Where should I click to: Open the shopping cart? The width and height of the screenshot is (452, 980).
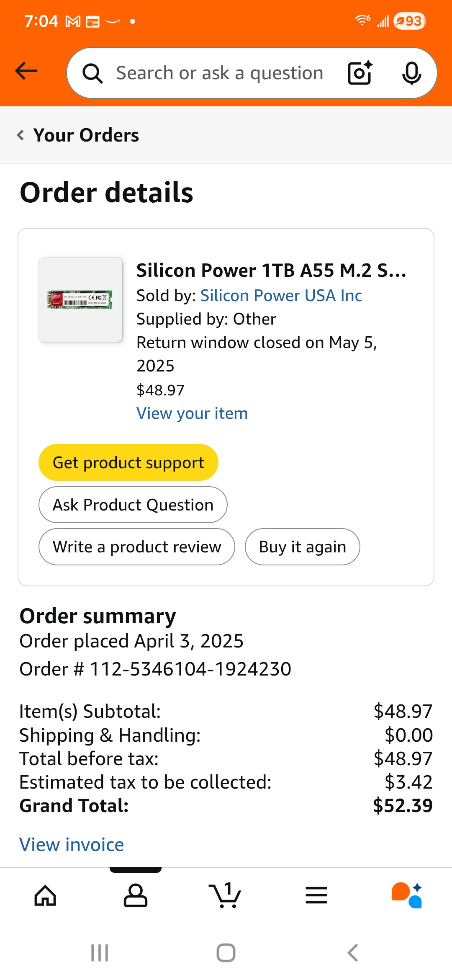point(225,895)
